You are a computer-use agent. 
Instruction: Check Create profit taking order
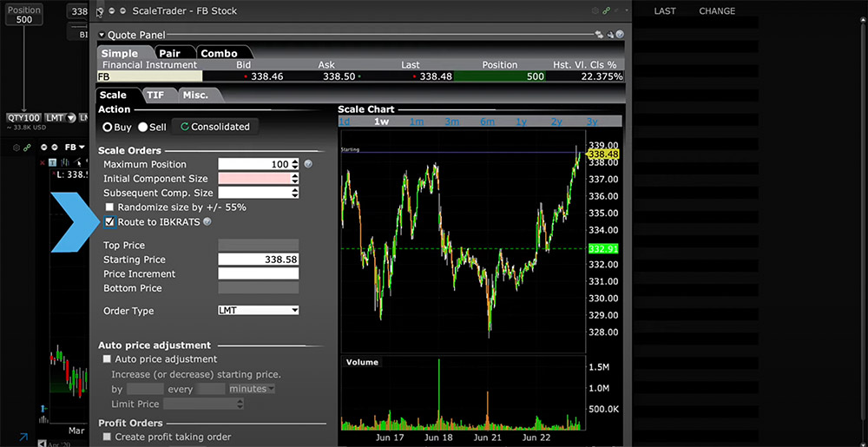click(x=107, y=437)
